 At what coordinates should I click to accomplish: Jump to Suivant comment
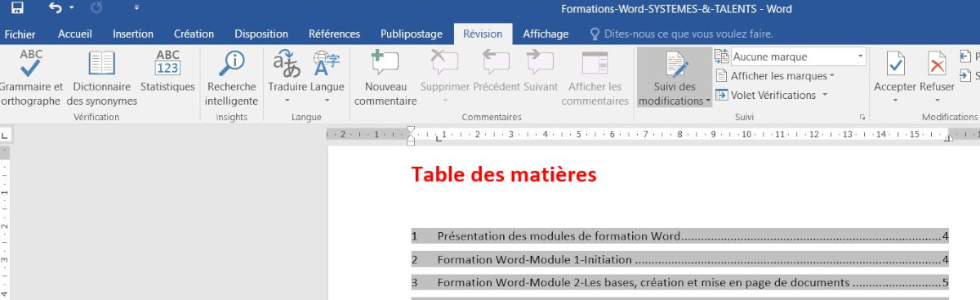coord(541,72)
